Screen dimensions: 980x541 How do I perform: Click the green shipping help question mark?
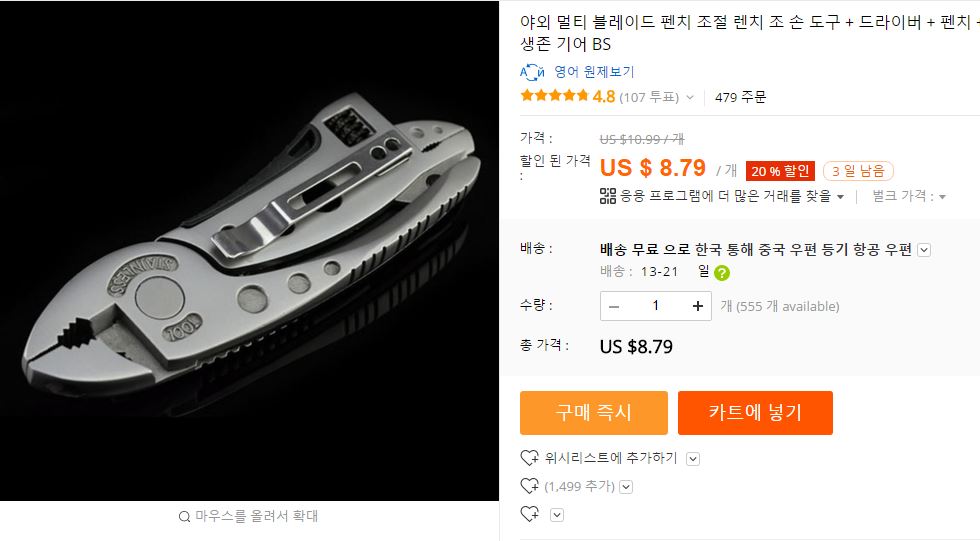pyautogui.click(x=722, y=272)
